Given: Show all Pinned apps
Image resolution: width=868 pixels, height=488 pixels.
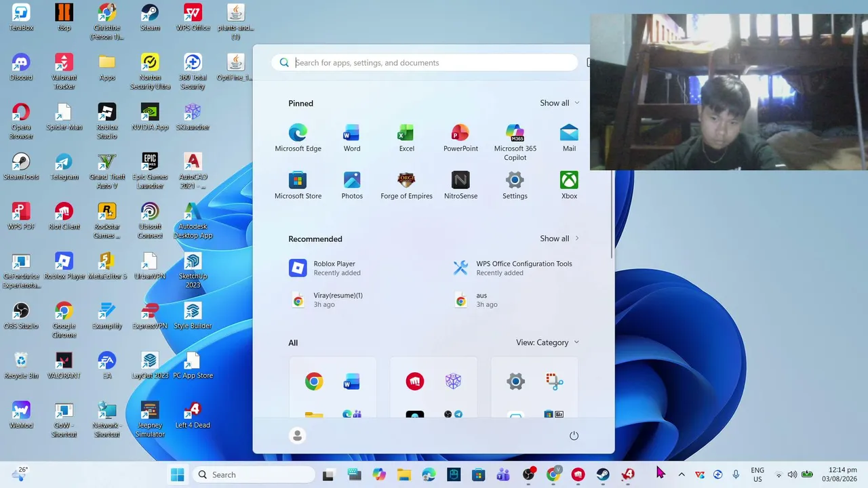Looking at the screenshot, I should point(559,103).
